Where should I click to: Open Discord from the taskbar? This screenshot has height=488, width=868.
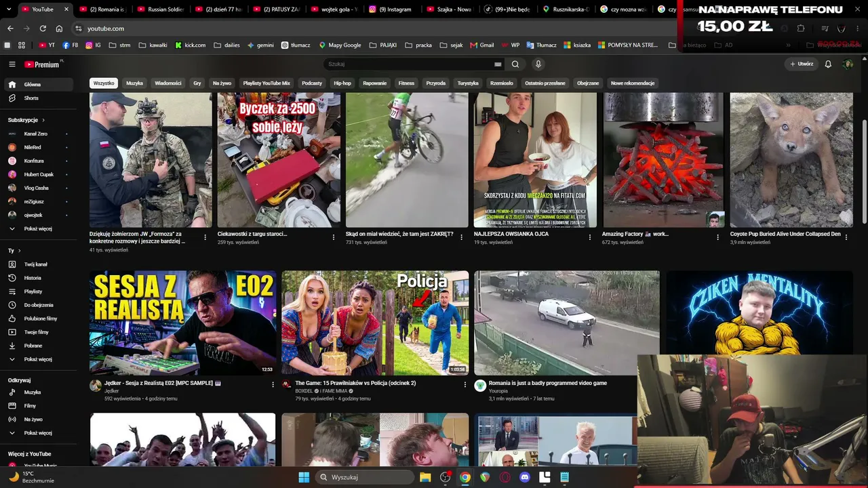click(524, 477)
